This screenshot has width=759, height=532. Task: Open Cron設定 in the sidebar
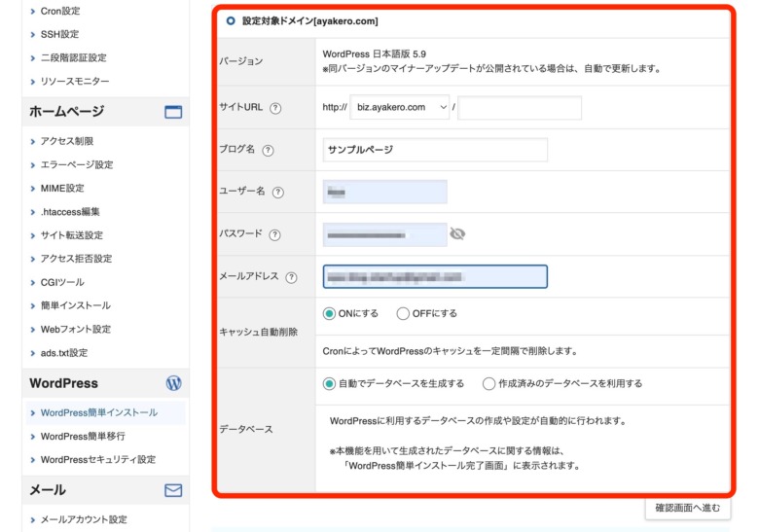point(60,11)
